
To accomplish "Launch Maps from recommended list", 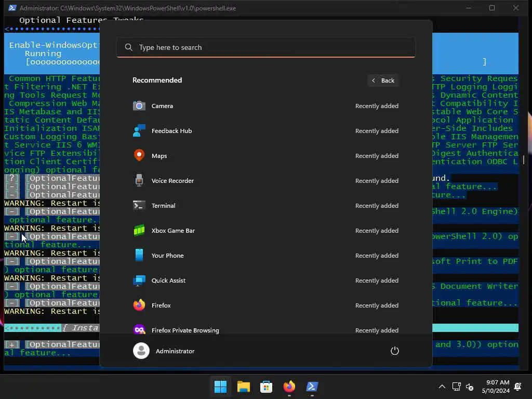I will pyautogui.click(x=139, y=155).
